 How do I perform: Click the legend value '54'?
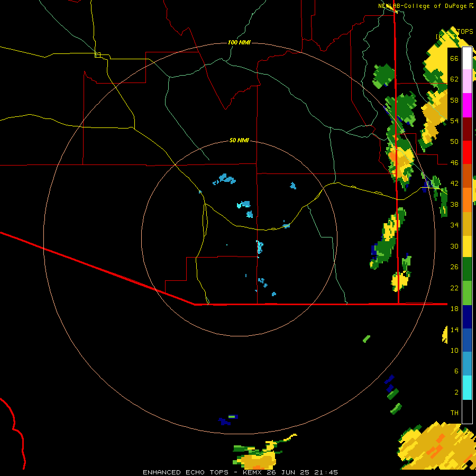pyautogui.click(x=454, y=121)
